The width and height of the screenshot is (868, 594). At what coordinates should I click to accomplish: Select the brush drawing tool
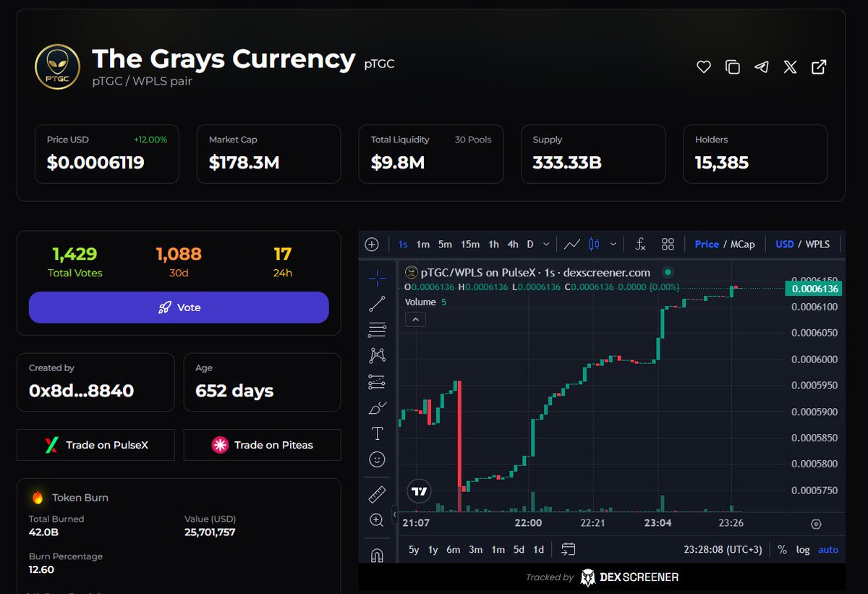[377, 408]
